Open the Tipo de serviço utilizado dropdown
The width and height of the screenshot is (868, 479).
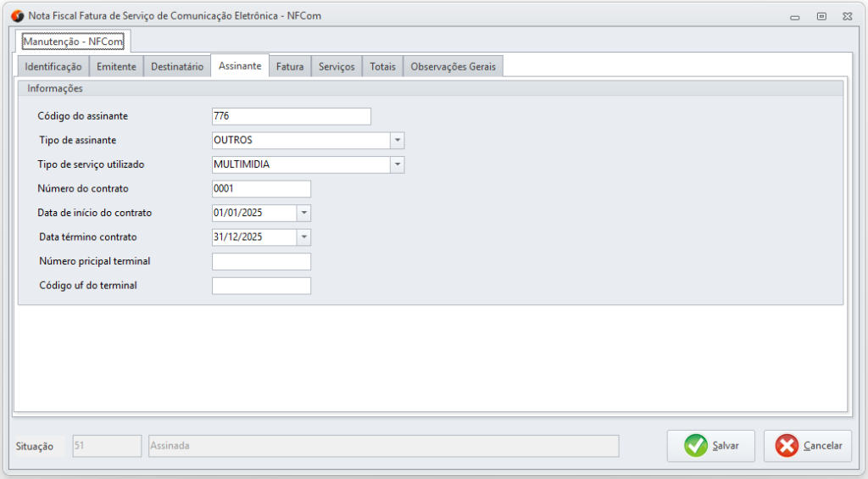point(398,164)
